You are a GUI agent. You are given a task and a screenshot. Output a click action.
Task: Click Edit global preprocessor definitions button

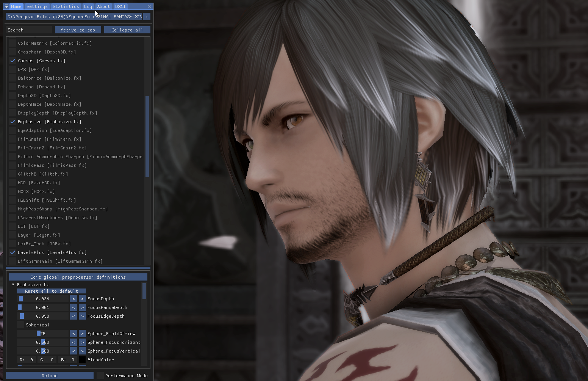click(x=78, y=277)
